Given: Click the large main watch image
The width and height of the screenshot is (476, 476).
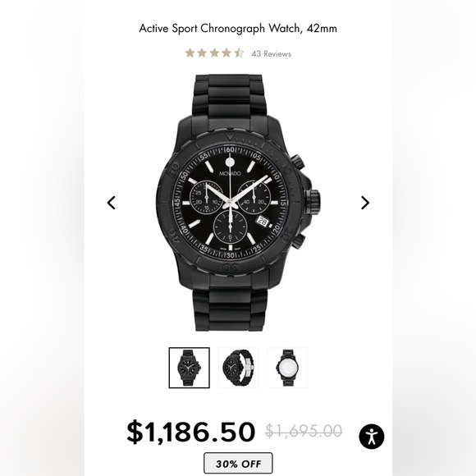Looking at the screenshot, I should [x=238, y=203].
